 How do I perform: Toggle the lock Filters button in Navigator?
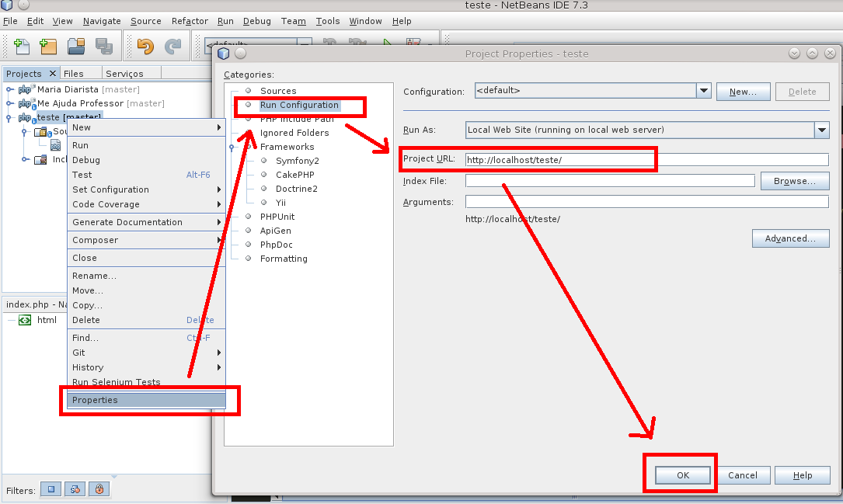[99, 489]
